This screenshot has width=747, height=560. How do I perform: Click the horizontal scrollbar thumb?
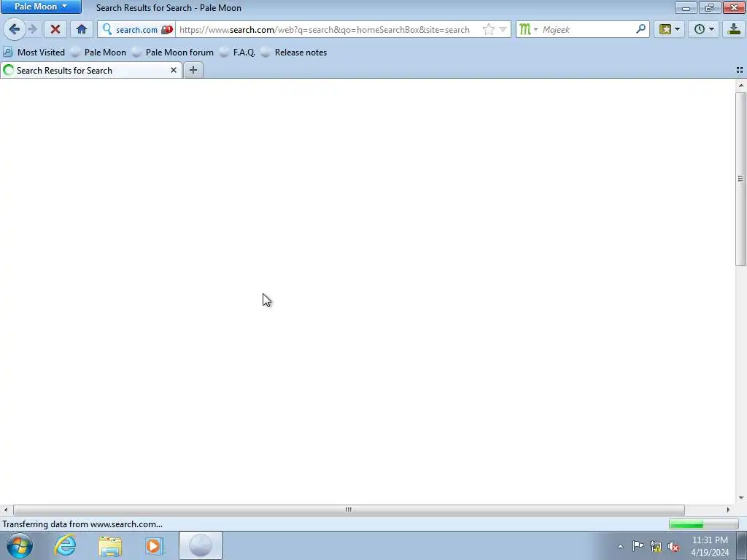pos(349,510)
